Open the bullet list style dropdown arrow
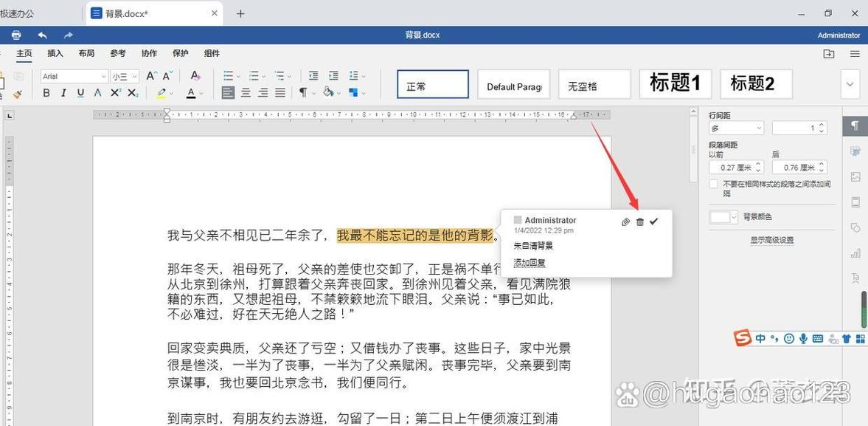 pos(237,76)
